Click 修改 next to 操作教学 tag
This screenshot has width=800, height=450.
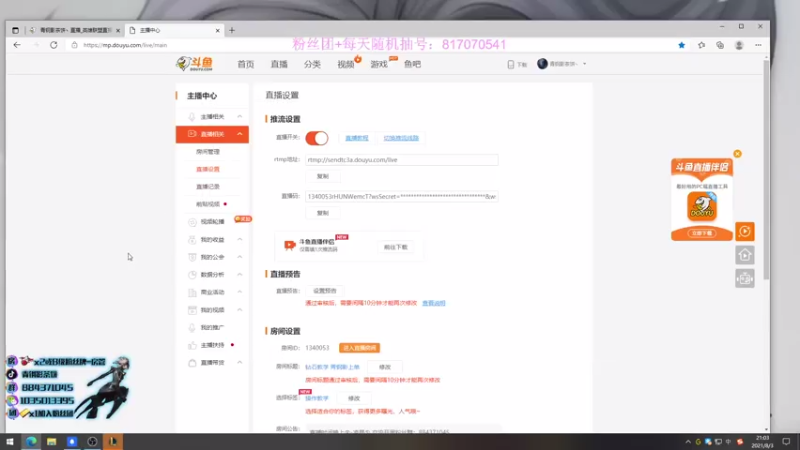click(354, 398)
